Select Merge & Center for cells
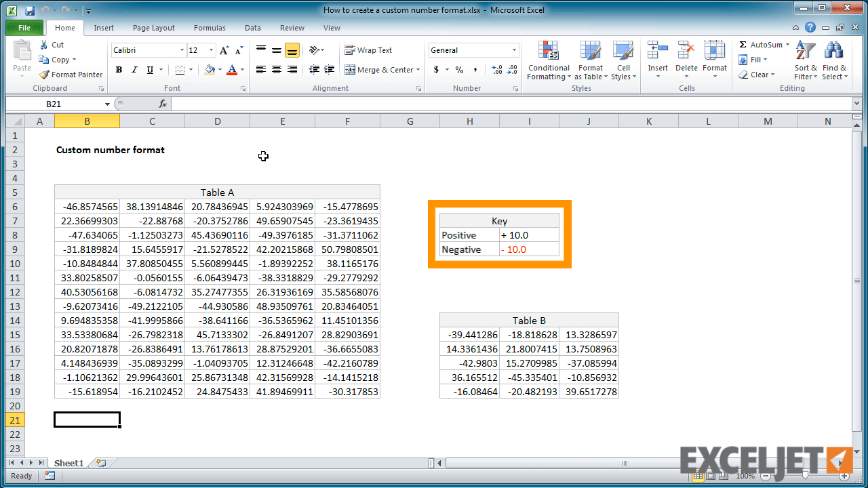The width and height of the screenshot is (868, 488). coord(378,69)
